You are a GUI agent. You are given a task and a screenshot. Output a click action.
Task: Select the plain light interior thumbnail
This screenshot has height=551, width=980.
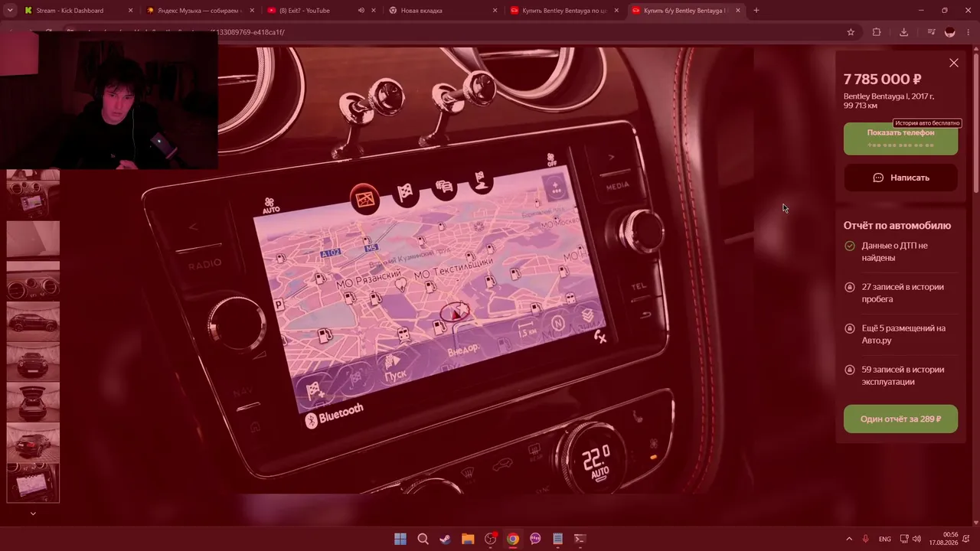(33, 239)
